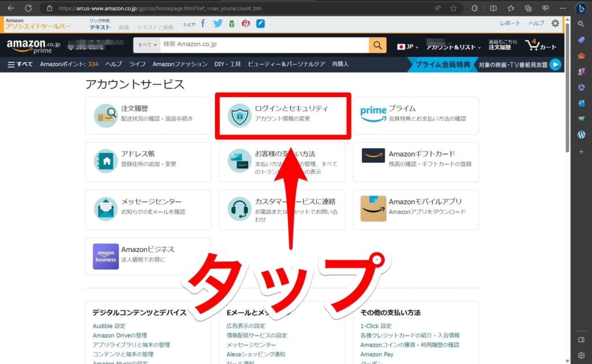The image size is (592, 364).
Task: Open the アドレス帳 address book card
Action: coord(149,162)
